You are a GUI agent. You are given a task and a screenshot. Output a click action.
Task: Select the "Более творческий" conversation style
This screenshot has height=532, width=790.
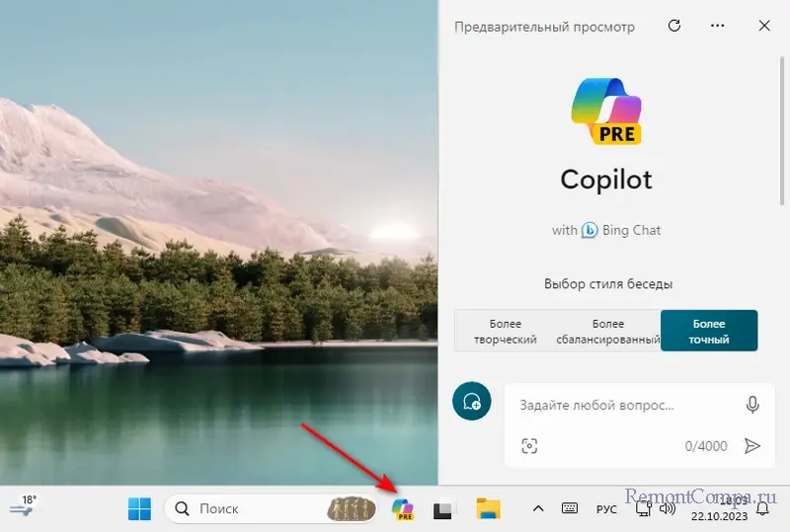click(x=506, y=332)
